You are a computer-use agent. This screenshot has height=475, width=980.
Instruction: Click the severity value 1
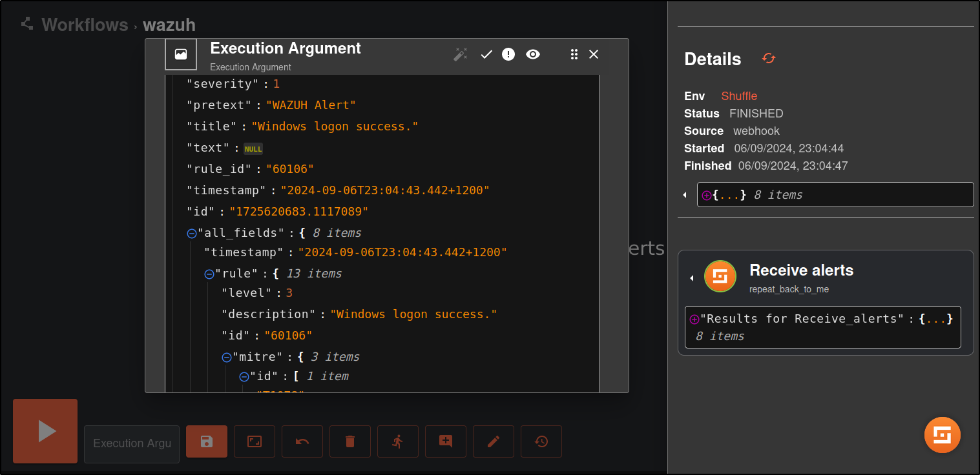pyautogui.click(x=276, y=84)
